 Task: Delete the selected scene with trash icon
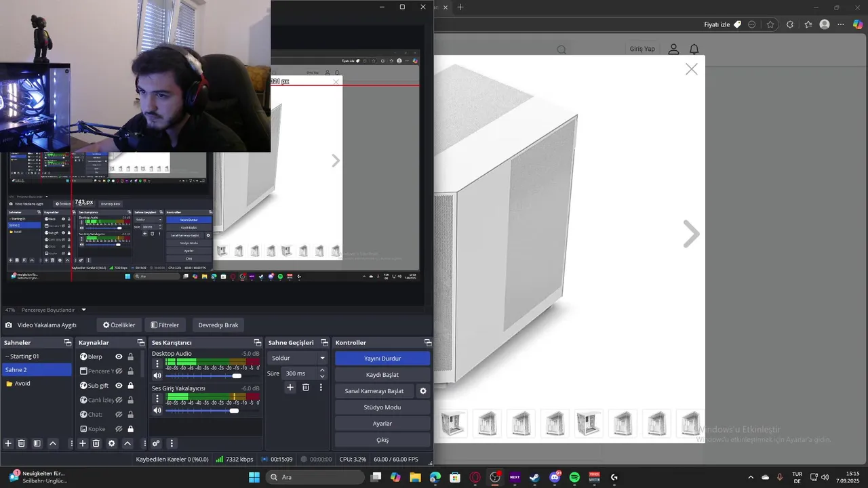click(22, 443)
